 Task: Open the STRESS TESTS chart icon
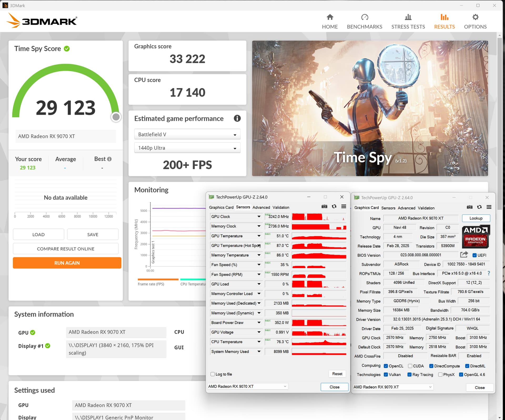click(408, 17)
